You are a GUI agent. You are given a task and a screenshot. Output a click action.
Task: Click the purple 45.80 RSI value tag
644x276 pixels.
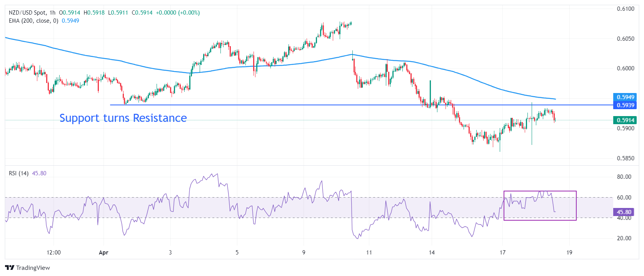(624, 212)
